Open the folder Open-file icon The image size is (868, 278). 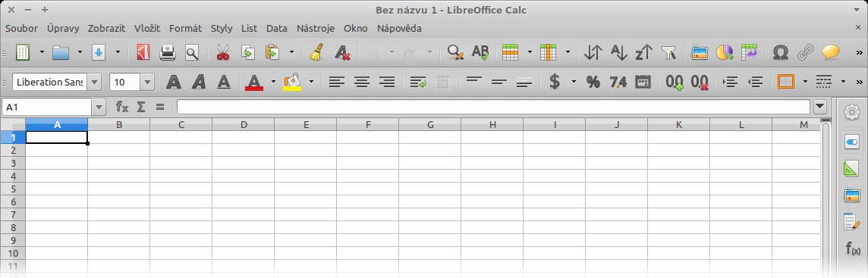click(x=61, y=52)
